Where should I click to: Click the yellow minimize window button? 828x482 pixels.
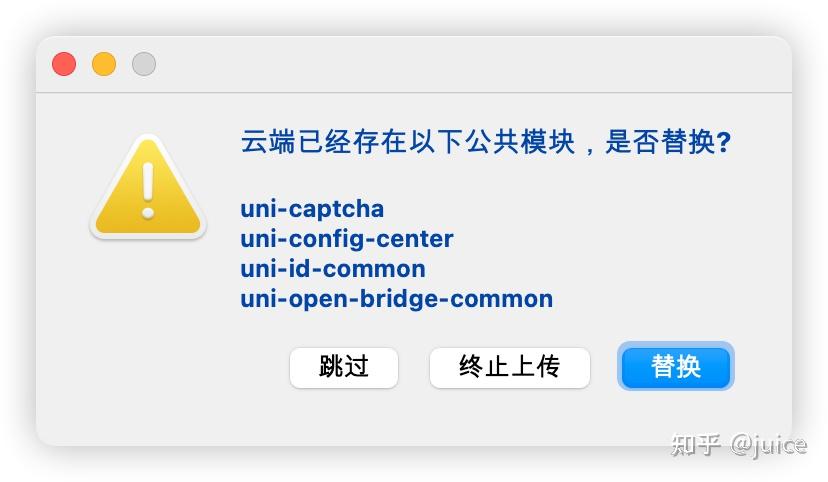[104, 64]
